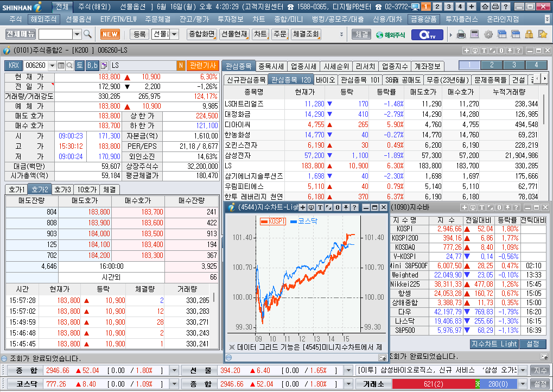Click the question-mark help icon in the title bar
The height and width of the screenshot is (392, 553).
505,7
